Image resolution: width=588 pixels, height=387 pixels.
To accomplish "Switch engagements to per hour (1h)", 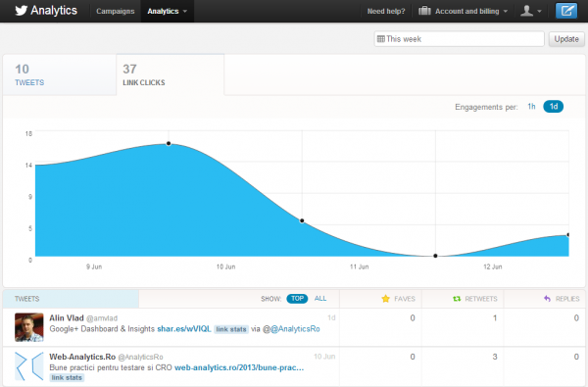I will (x=531, y=107).
